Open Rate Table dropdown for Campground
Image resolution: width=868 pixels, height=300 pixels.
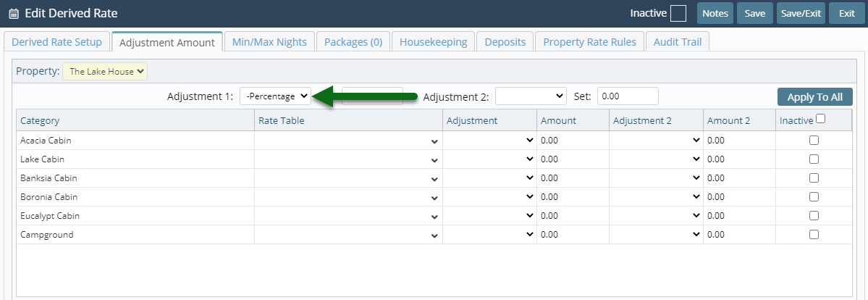click(x=348, y=235)
